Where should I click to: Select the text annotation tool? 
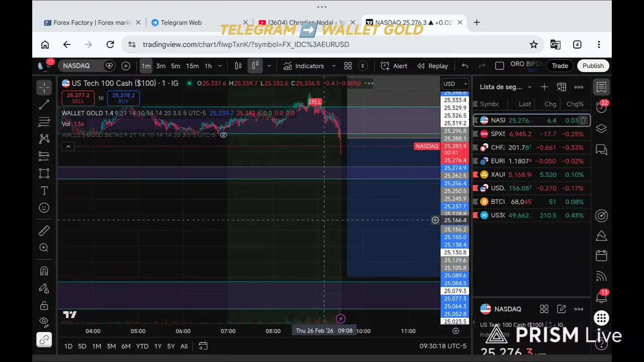[44, 191]
